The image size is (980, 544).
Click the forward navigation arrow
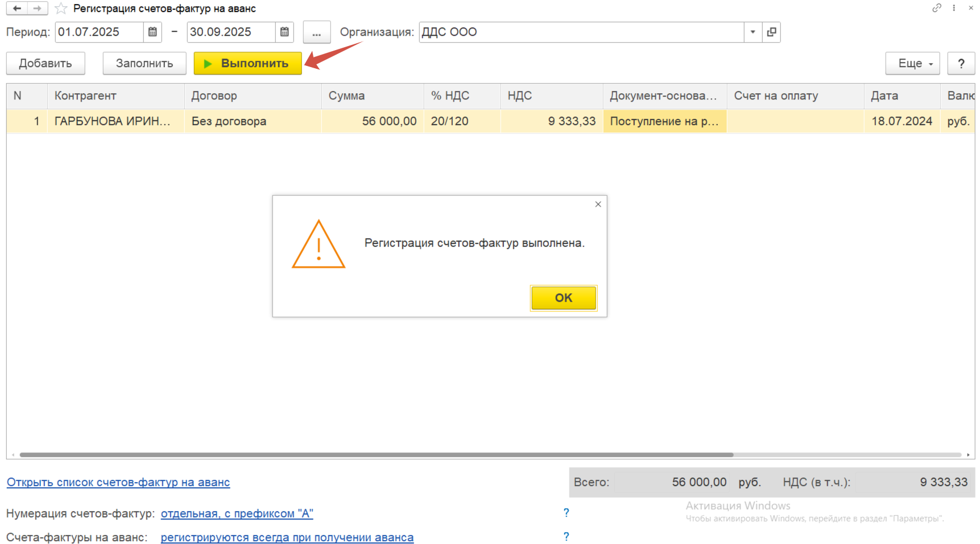point(37,9)
